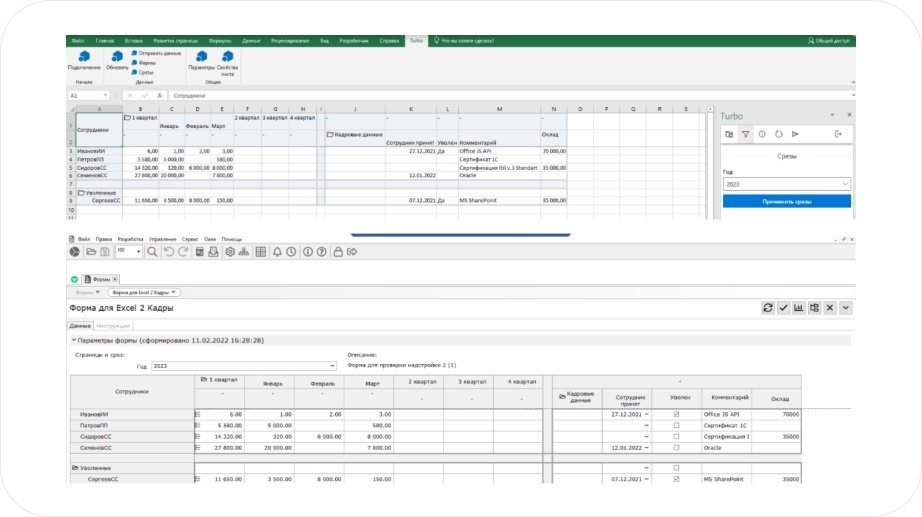Viewport: 922px width, 517px height.
Task: Open Параметры from the Turbo ribbon
Action: [x=201, y=58]
